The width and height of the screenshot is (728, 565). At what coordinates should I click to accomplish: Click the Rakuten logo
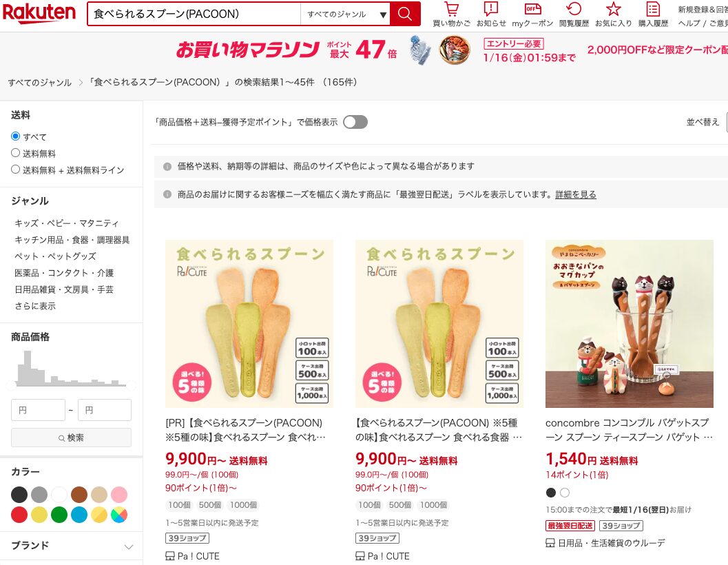click(39, 14)
